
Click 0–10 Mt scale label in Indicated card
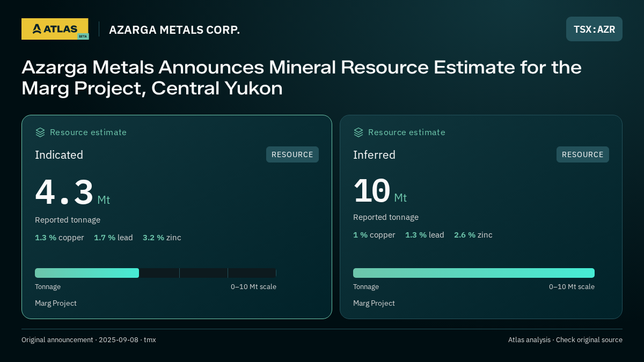tap(253, 287)
